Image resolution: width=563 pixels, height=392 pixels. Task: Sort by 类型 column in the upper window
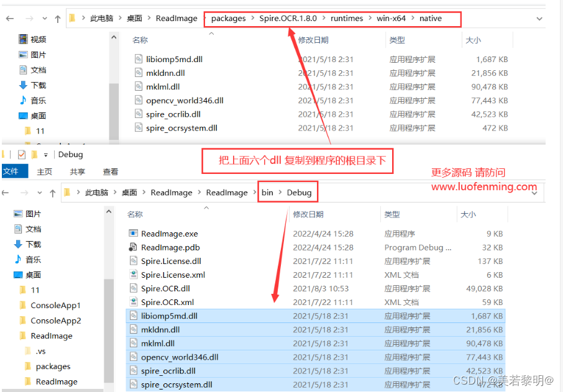tap(397, 40)
